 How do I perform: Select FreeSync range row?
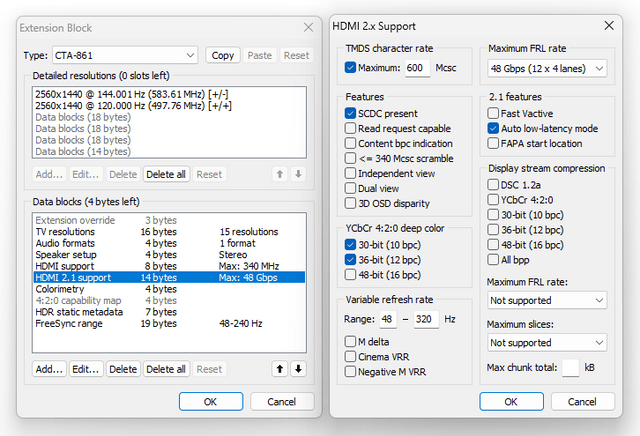point(169,323)
